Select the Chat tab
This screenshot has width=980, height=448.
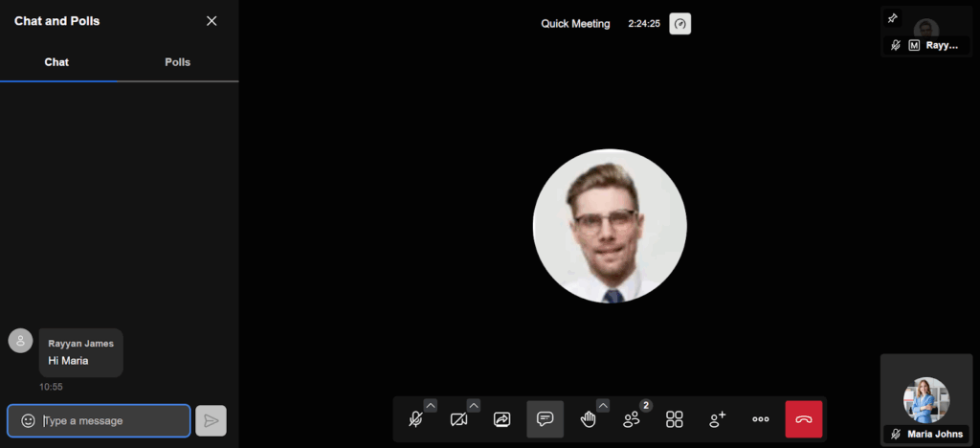click(x=56, y=62)
